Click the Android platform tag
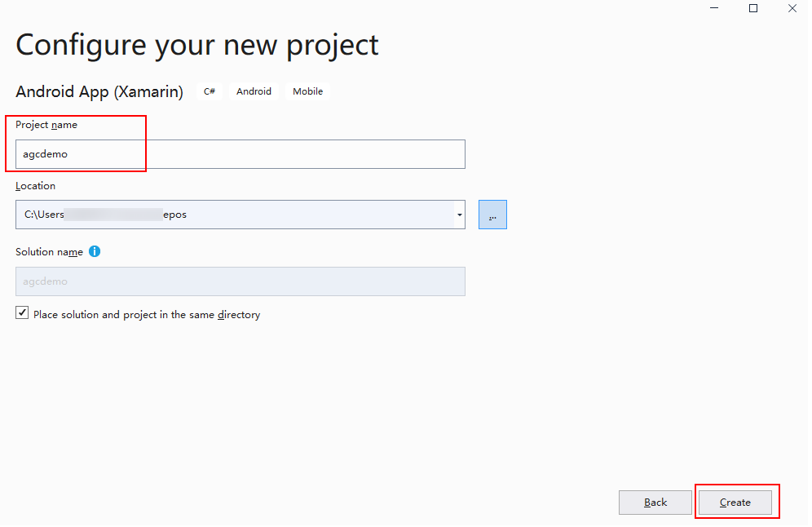Image resolution: width=812 pixels, height=527 pixels. coord(254,91)
